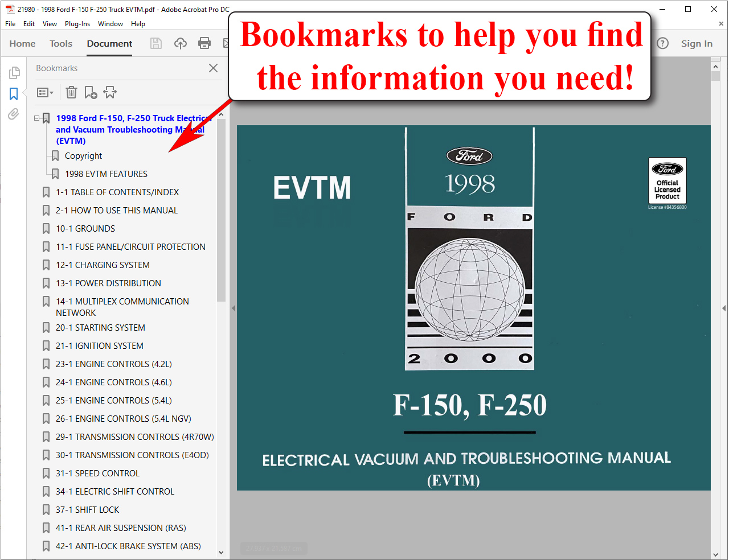Collapse the left navigation pane arrow
729x560 pixels.
[x=233, y=308]
